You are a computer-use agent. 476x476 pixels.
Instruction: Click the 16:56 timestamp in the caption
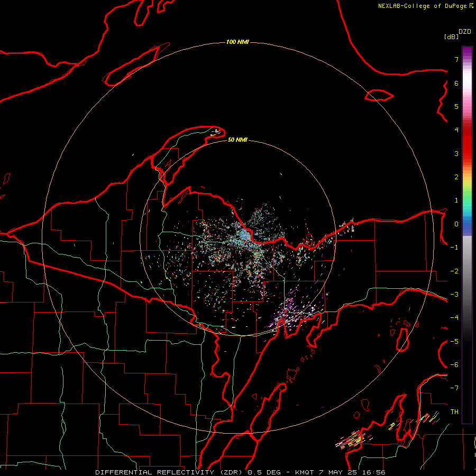[x=373, y=472]
